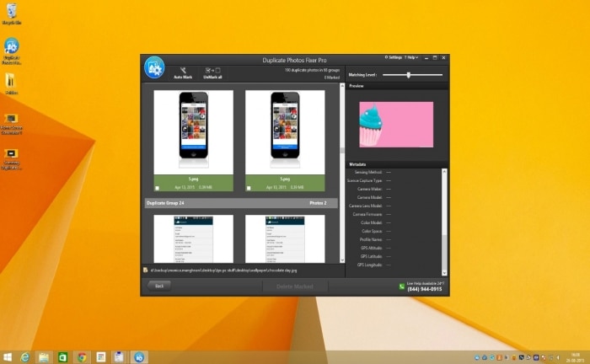Click the Duplicate Photos Fixer logo icon
The width and height of the screenshot is (590, 364).
[x=154, y=67]
